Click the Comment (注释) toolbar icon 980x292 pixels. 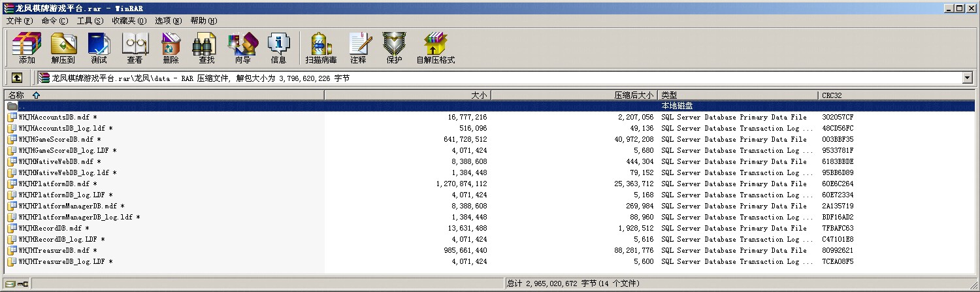point(358,48)
